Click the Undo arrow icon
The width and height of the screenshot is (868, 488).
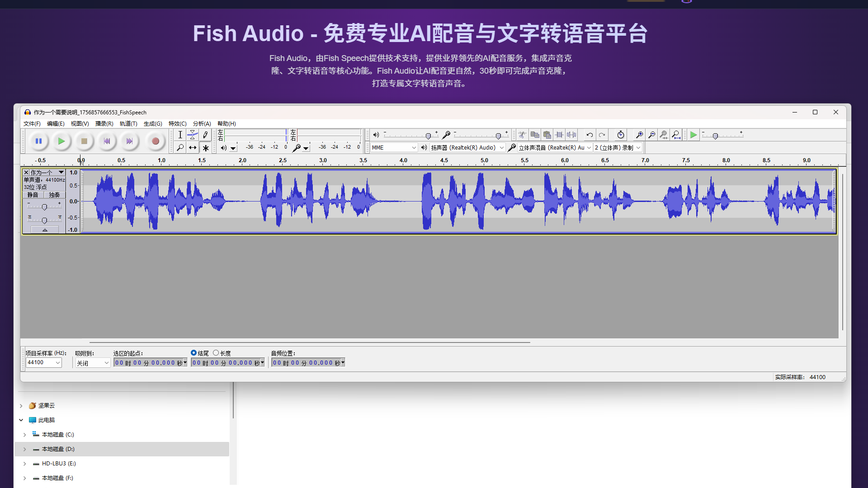click(x=590, y=135)
